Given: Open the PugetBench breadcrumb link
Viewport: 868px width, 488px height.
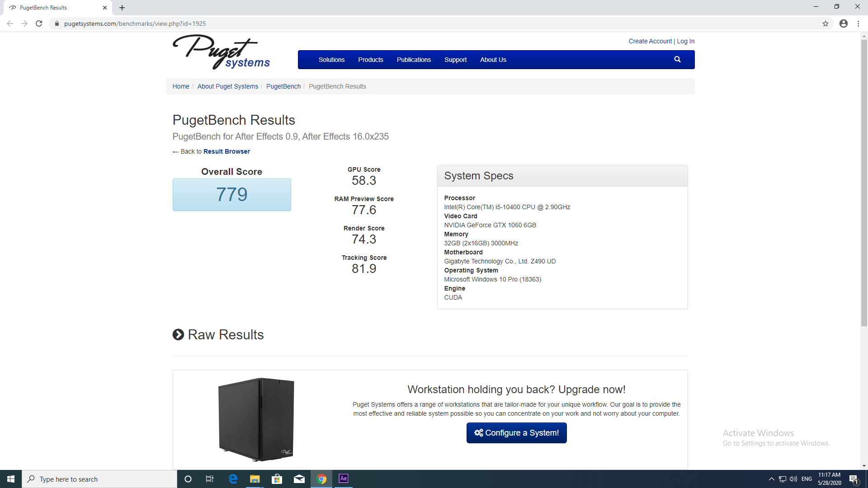Looking at the screenshot, I should tap(283, 86).
